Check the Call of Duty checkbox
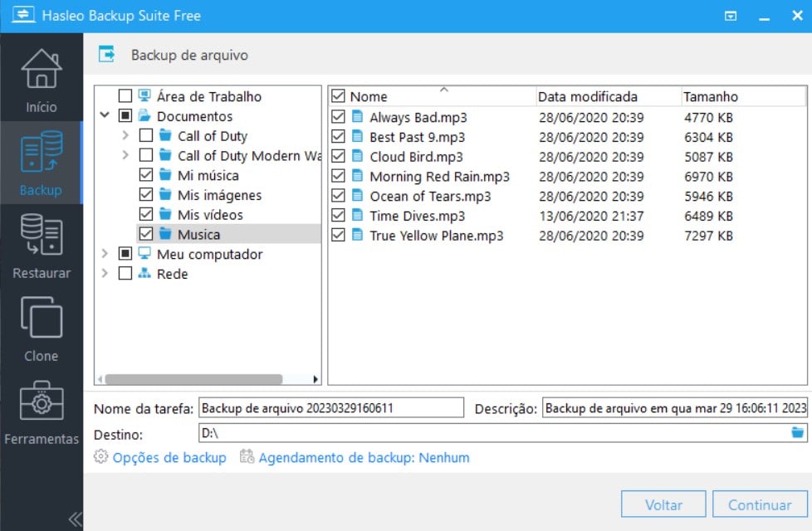The height and width of the screenshot is (531, 812). pos(146,135)
